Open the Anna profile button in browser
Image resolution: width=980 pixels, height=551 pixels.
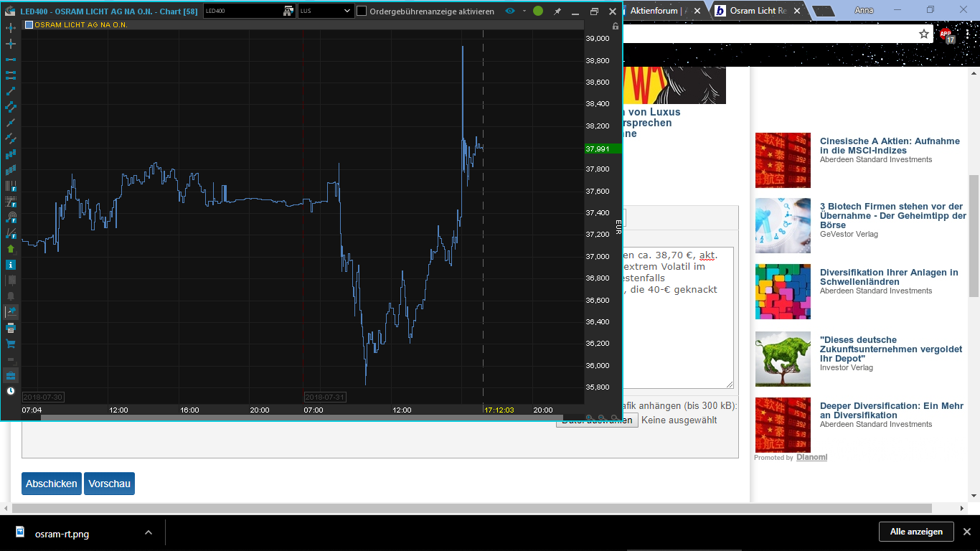864,11
